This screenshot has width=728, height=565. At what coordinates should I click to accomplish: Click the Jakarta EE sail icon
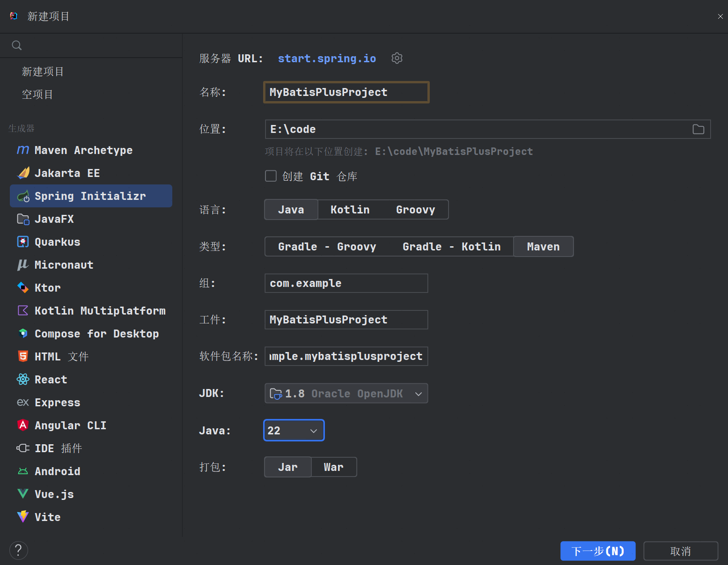click(x=23, y=173)
